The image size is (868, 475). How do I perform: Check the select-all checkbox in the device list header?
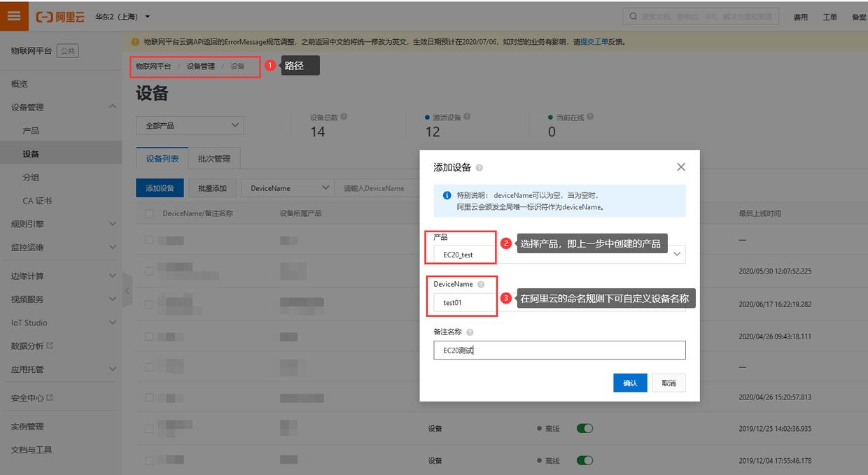pyautogui.click(x=148, y=213)
